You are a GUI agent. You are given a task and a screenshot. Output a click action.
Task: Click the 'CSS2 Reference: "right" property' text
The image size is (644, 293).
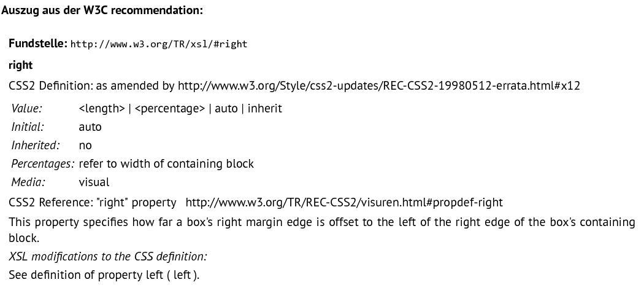[x=93, y=203]
